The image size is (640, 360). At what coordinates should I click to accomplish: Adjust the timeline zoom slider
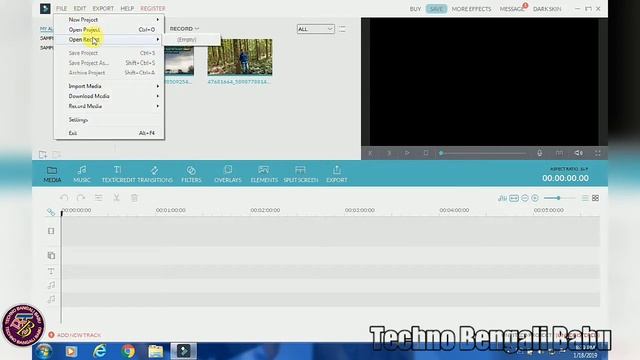559,198
